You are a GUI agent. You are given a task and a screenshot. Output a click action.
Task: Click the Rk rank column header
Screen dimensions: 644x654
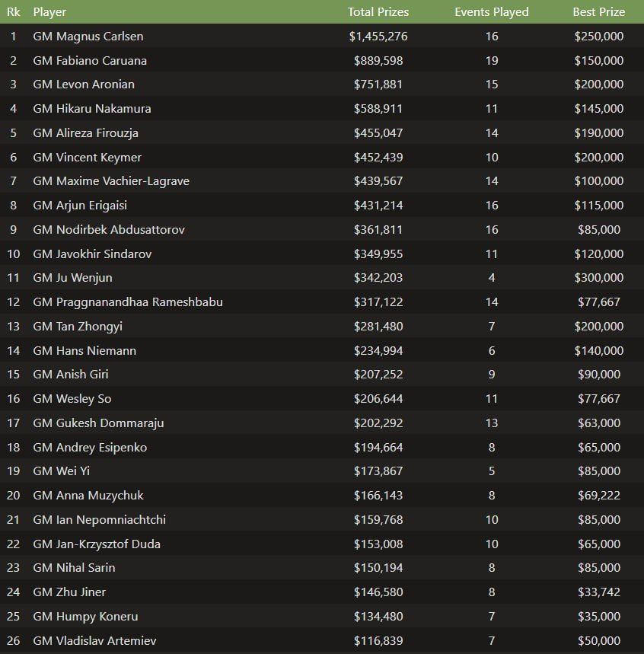tap(13, 12)
